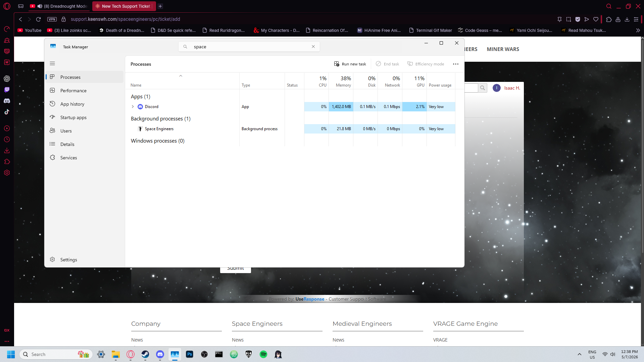Expand the Discord process group
This screenshot has height=362, width=644.
coord(133,107)
